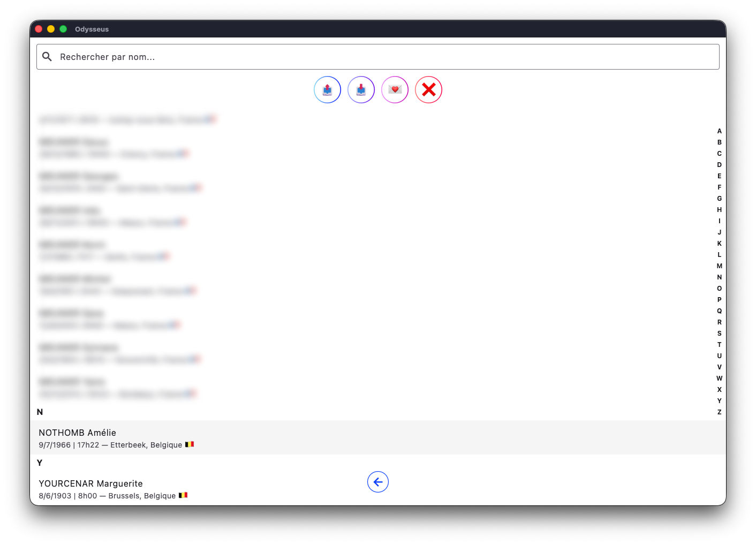The height and width of the screenshot is (545, 756).
Task: Open the YOURCENAR Marguerite entry
Action: coord(378,489)
